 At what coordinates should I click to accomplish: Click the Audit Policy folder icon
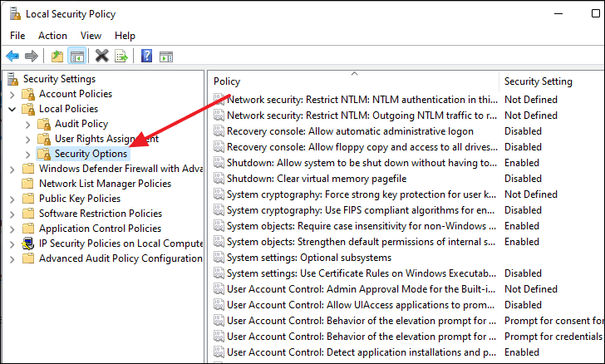pos(44,124)
